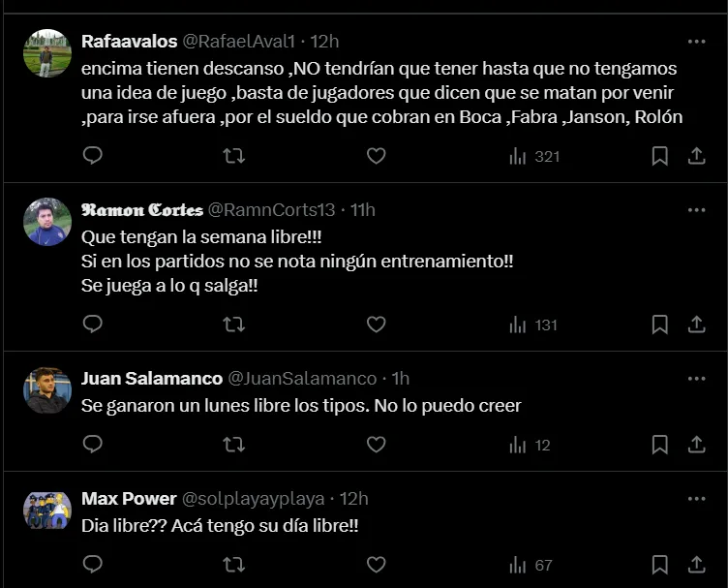Share Juan Salamanco's tweet
The image size is (728, 588).
click(x=696, y=445)
